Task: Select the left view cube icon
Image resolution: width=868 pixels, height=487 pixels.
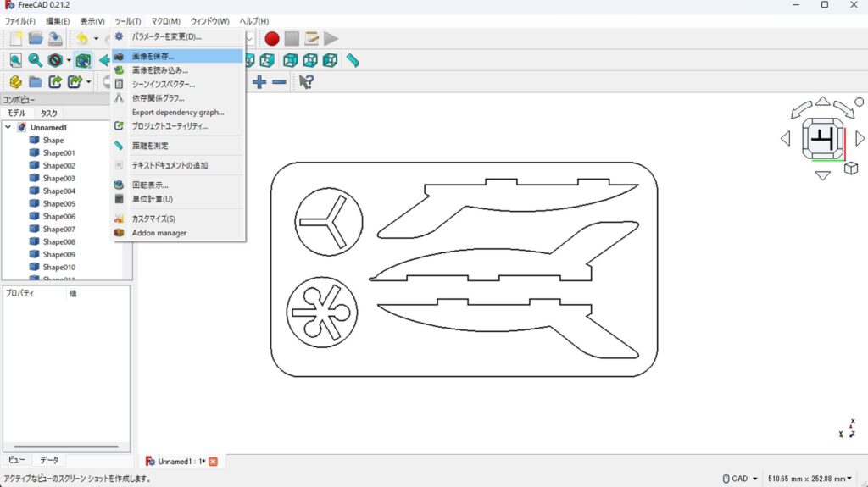Action: click(331, 60)
